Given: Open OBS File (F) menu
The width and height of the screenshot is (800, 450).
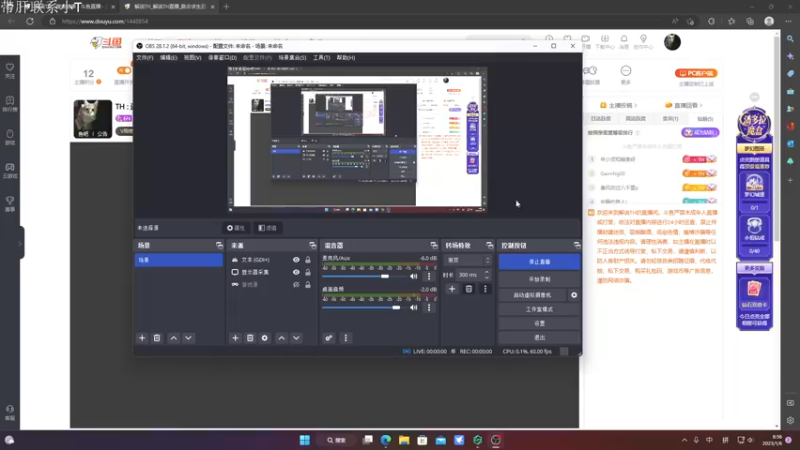Looking at the screenshot, I should (x=145, y=58).
